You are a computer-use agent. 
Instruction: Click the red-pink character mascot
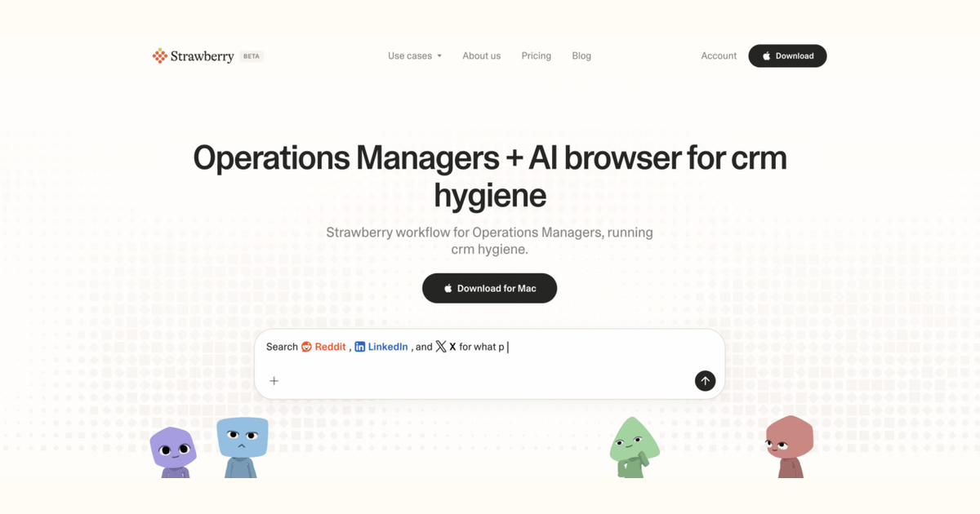pos(790,447)
